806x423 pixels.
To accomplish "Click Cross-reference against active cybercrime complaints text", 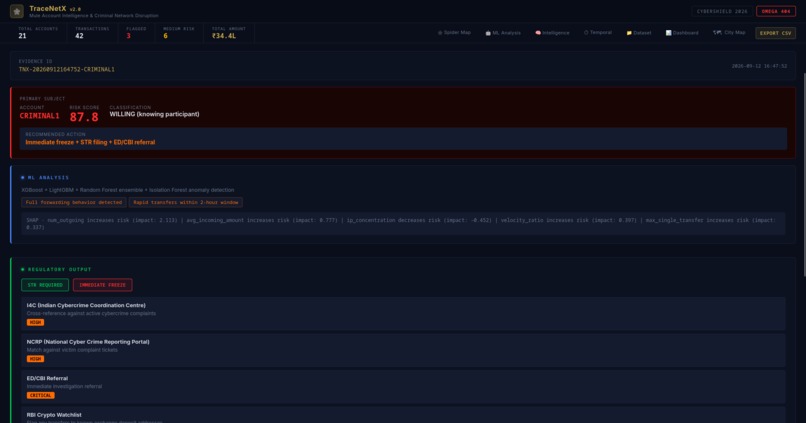I will (x=91, y=314).
